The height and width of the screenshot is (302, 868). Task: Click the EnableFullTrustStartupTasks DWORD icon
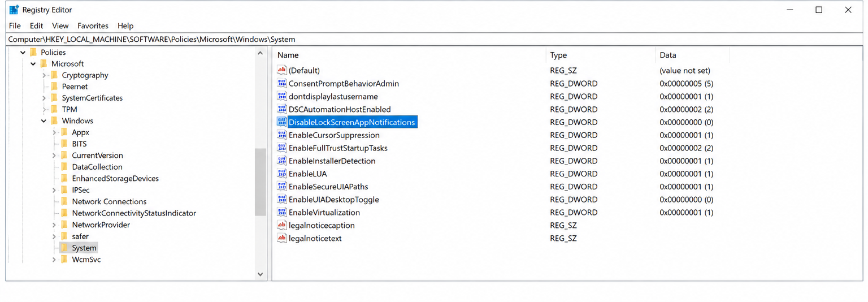tap(282, 148)
